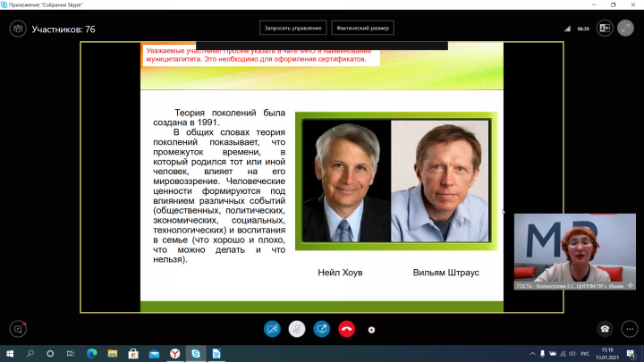Toggle the microphone mute button

[x=297, y=328]
